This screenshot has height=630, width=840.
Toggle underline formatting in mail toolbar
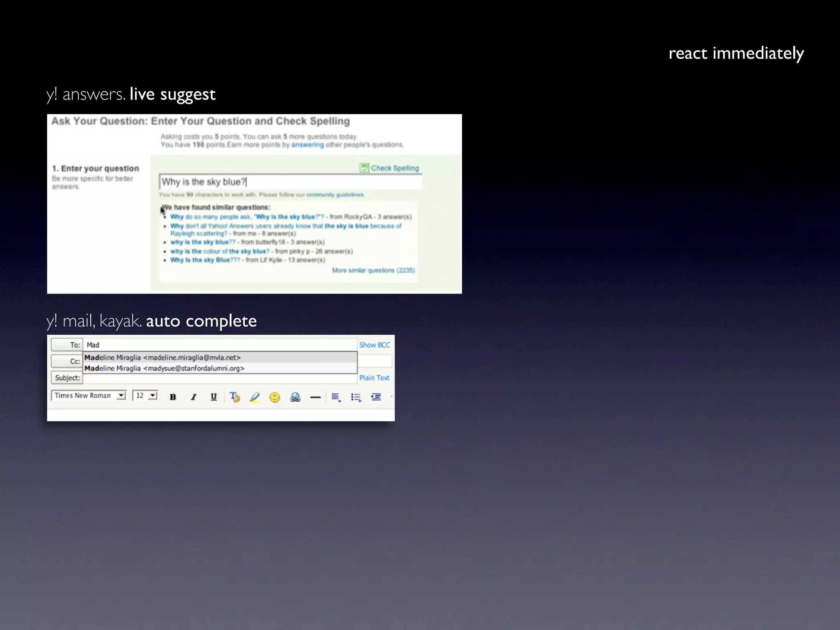pyautogui.click(x=214, y=397)
